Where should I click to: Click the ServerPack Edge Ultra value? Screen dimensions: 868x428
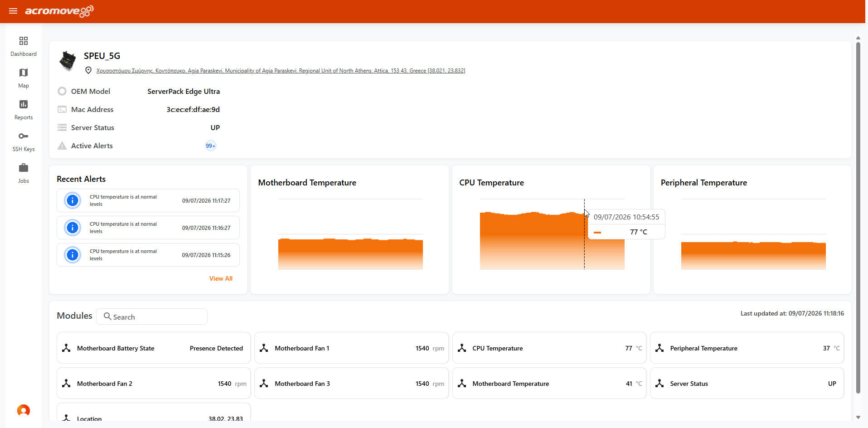point(184,91)
